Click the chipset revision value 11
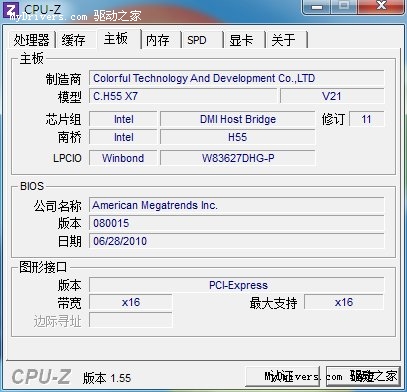407x392 pixels. click(366, 119)
